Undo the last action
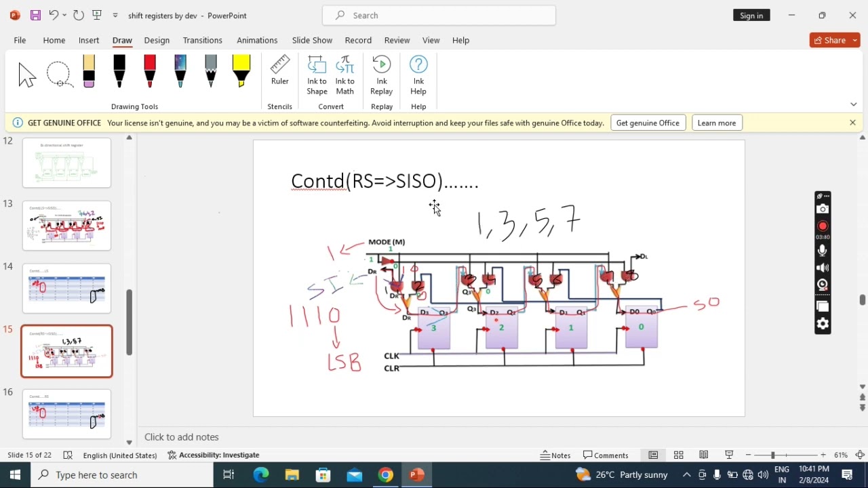Screen dimensions: 868x488 coord(54,15)
